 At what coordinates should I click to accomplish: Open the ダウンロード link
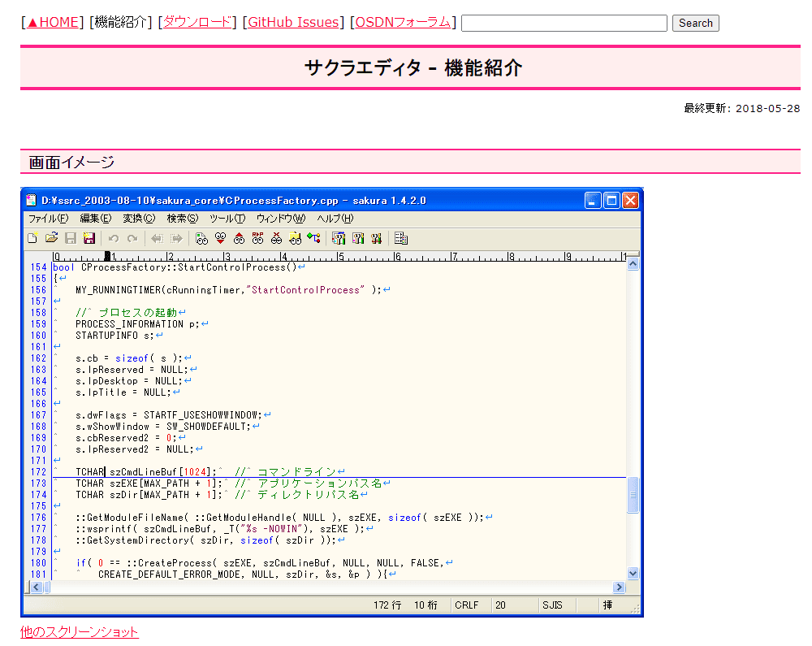197,22
